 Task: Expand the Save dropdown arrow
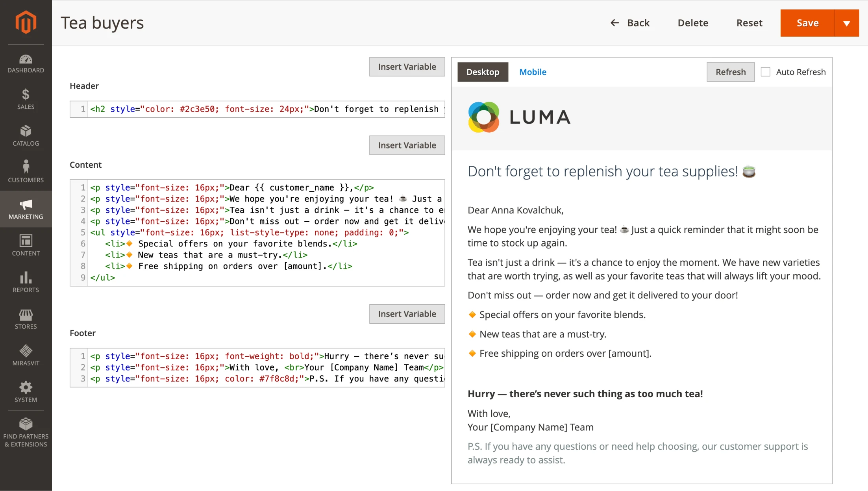point(846,23)
